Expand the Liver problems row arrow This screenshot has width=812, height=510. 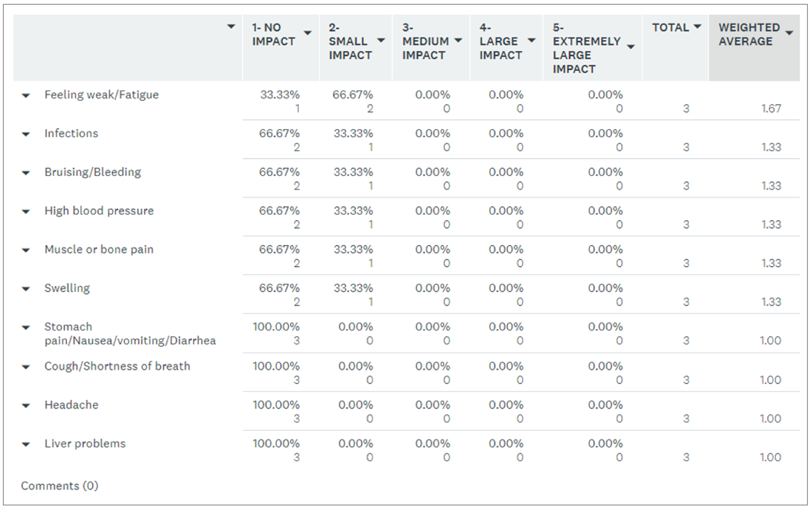point(26,445)
